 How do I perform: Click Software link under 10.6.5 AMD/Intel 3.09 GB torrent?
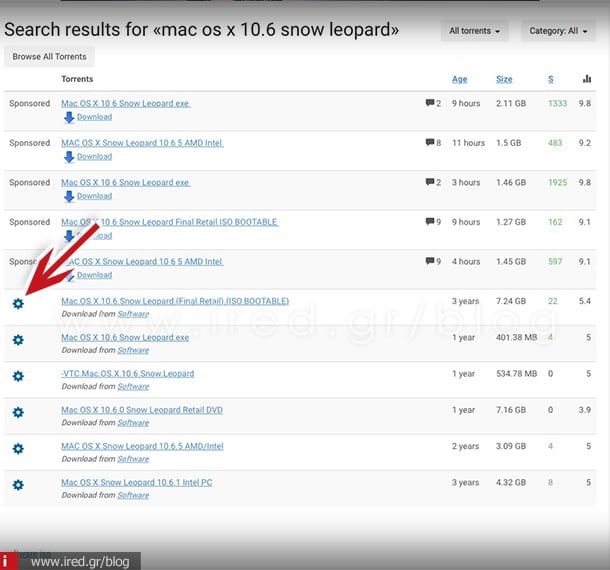click(133, 459)
